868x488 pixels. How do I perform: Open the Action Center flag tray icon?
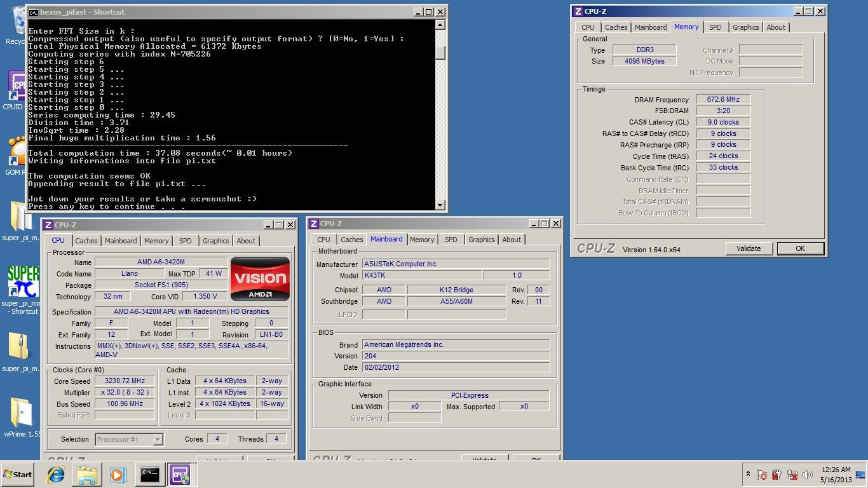pyautogui.click(x=762, y=475)
